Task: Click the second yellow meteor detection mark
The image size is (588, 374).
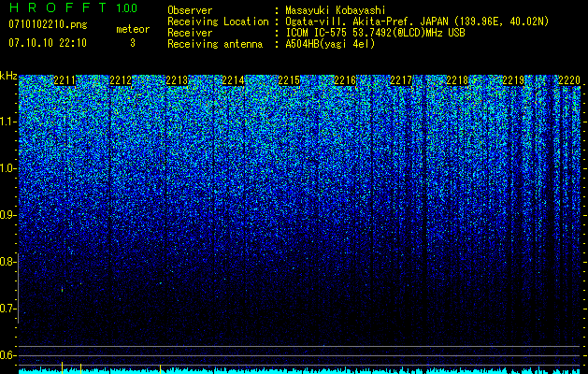Action: (80, 368)
